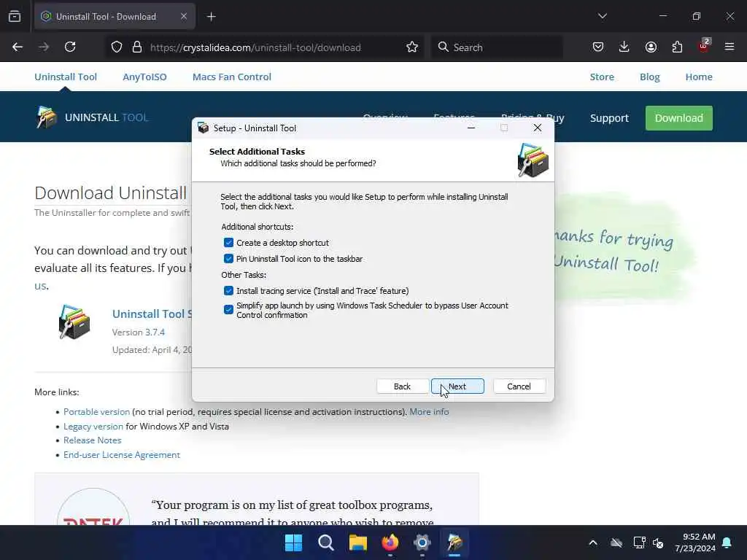Open File Explorer from the taskbar

tap(357, 542)
